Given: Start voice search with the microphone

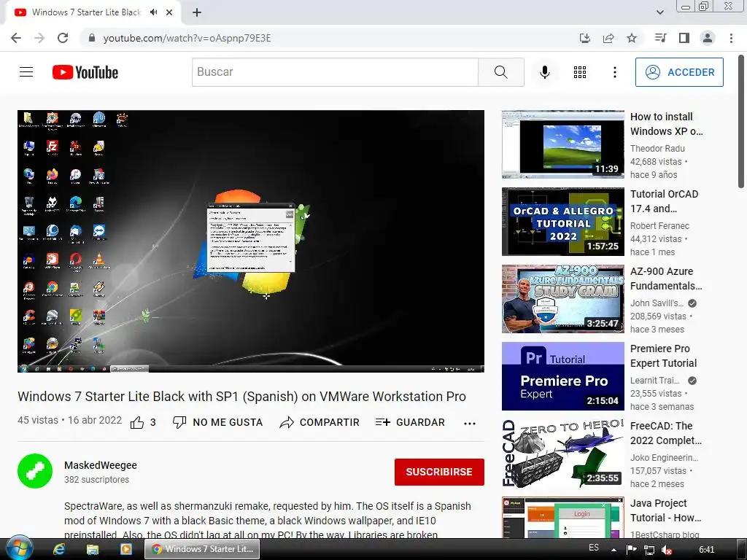Looking at the screenshot, I should pyautogui.click(x=544, y=72).
